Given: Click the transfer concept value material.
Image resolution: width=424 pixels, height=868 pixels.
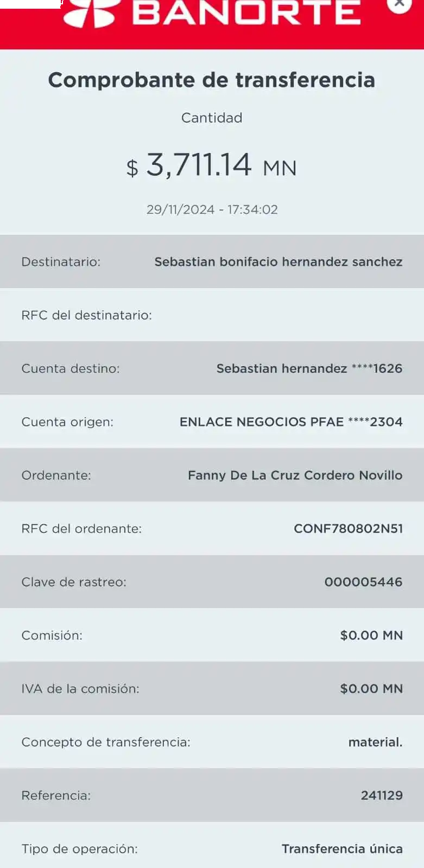Looking at the screenshot, I should [375, 742].
